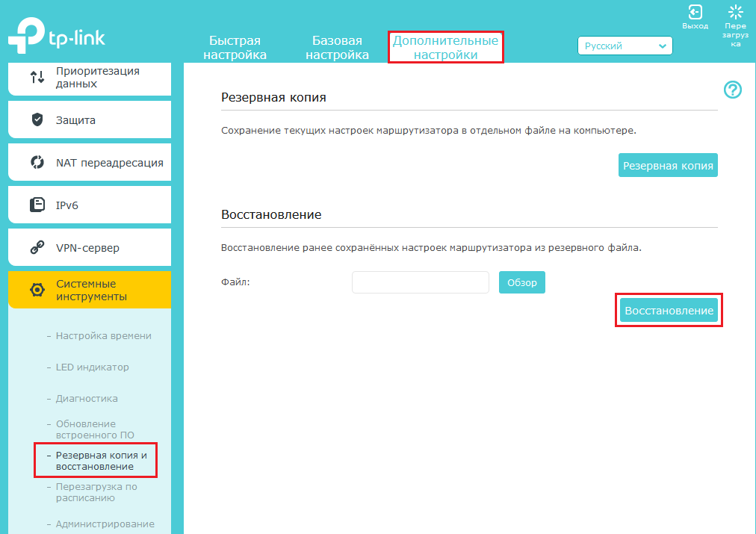Select Настройка времени submenu item

104,335
